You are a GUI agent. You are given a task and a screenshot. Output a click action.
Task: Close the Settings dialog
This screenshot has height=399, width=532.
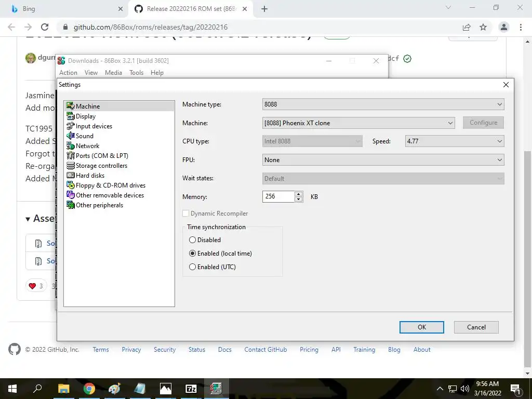(506, 85)
